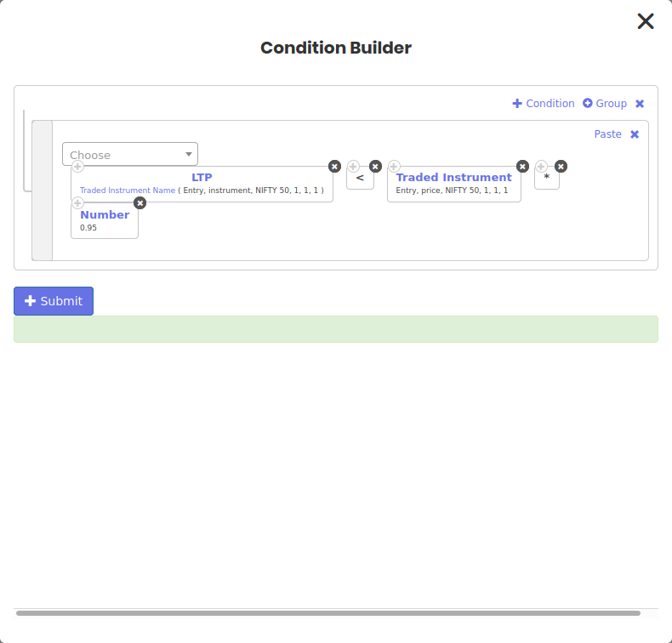672x643 pixels.
Task: Add element before the LTP block
Action: (77, 166)
